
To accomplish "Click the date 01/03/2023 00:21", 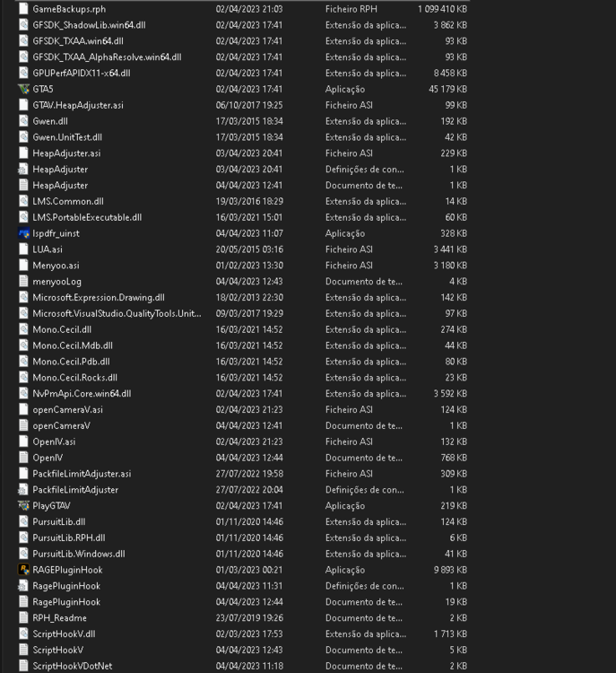I will [x=249, y=570].
